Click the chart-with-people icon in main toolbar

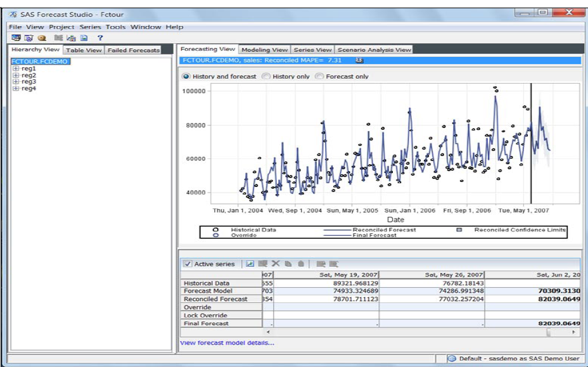pos(71,38)
